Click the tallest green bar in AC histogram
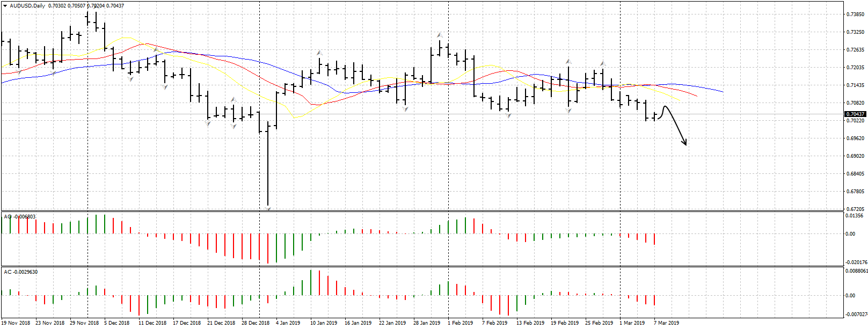Viewport: 868px width, 329px height. pos(311,282)
